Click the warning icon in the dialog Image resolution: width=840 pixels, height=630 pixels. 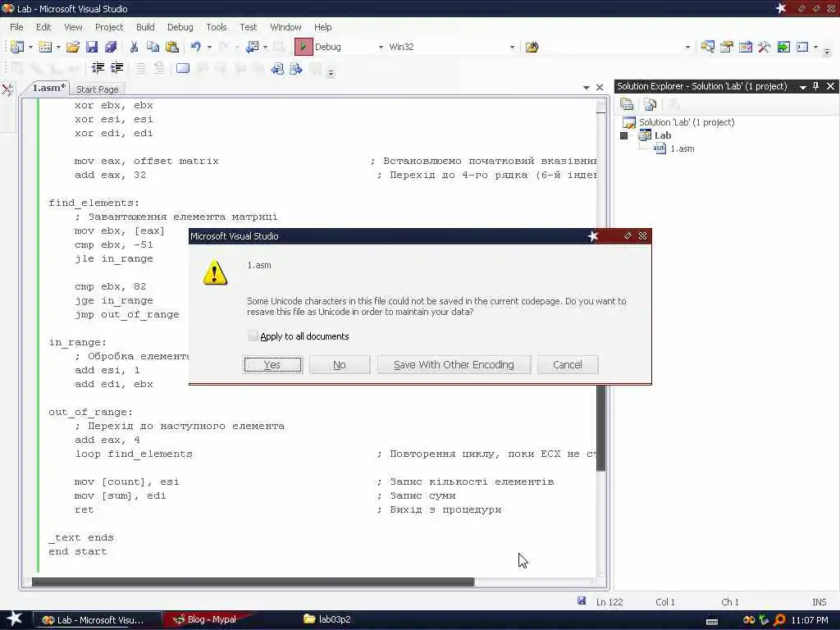(215, 272)
